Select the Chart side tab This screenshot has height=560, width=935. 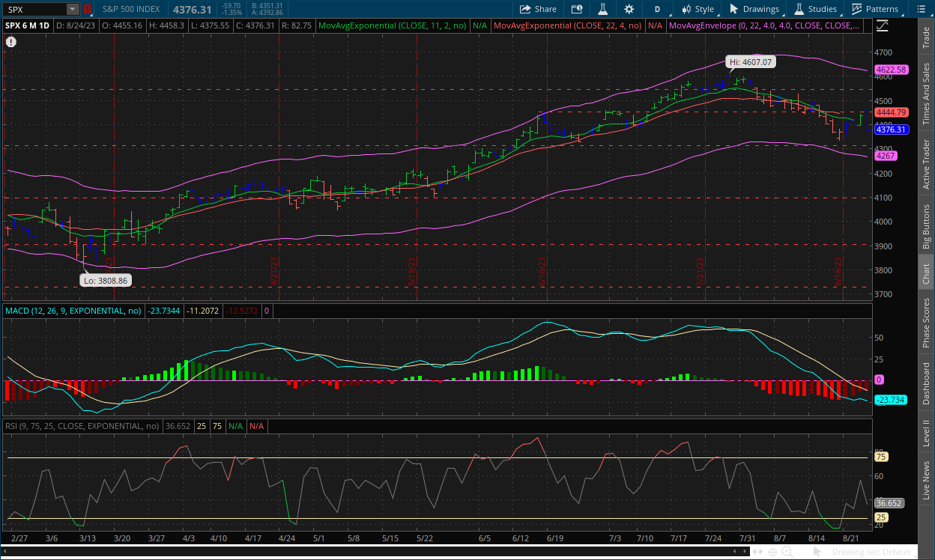point(926,273)
